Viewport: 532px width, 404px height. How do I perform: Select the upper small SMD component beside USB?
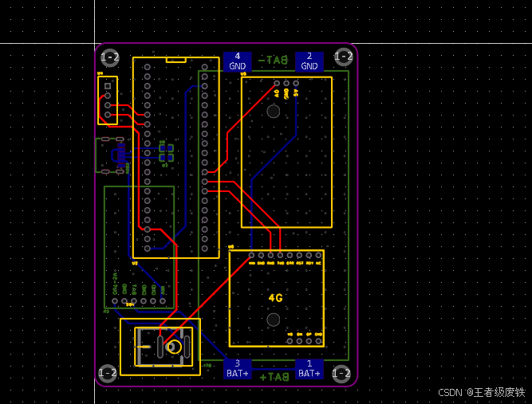tap(166, 148)
